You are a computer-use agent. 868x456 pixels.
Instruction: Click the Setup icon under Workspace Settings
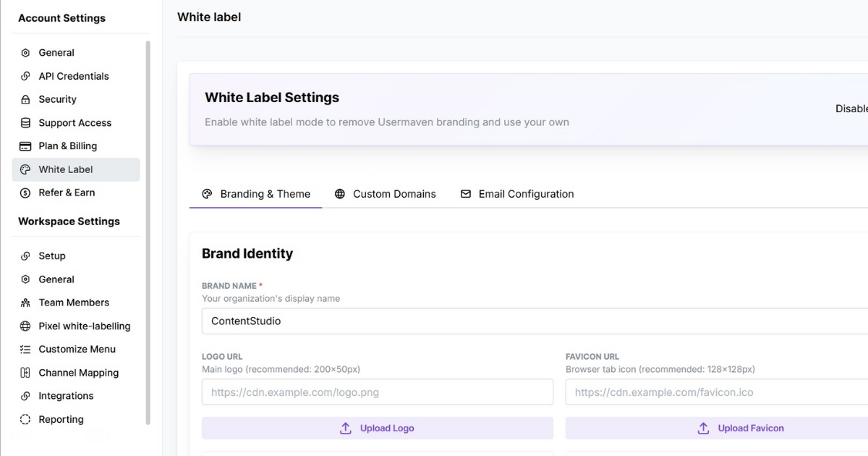pos(25,256)
